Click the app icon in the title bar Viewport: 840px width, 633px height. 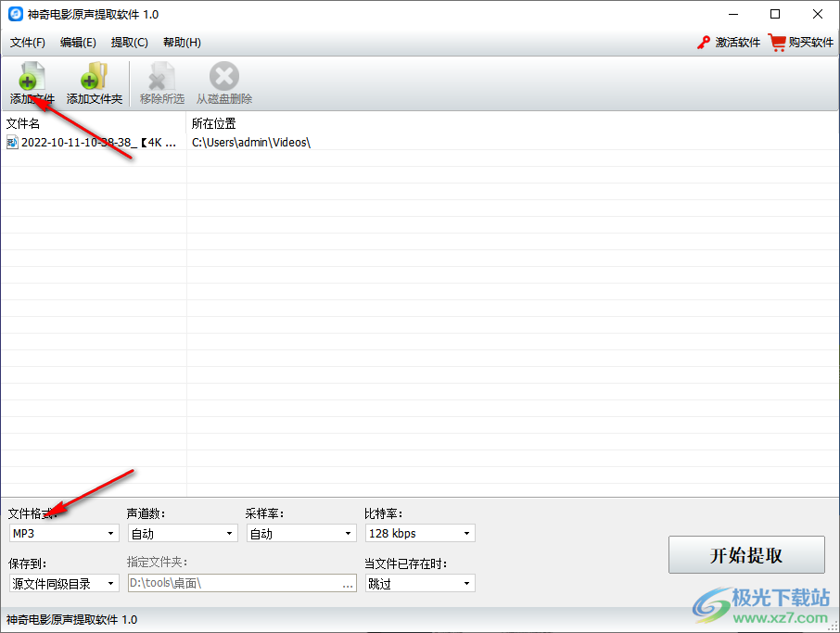click(13, 13)
